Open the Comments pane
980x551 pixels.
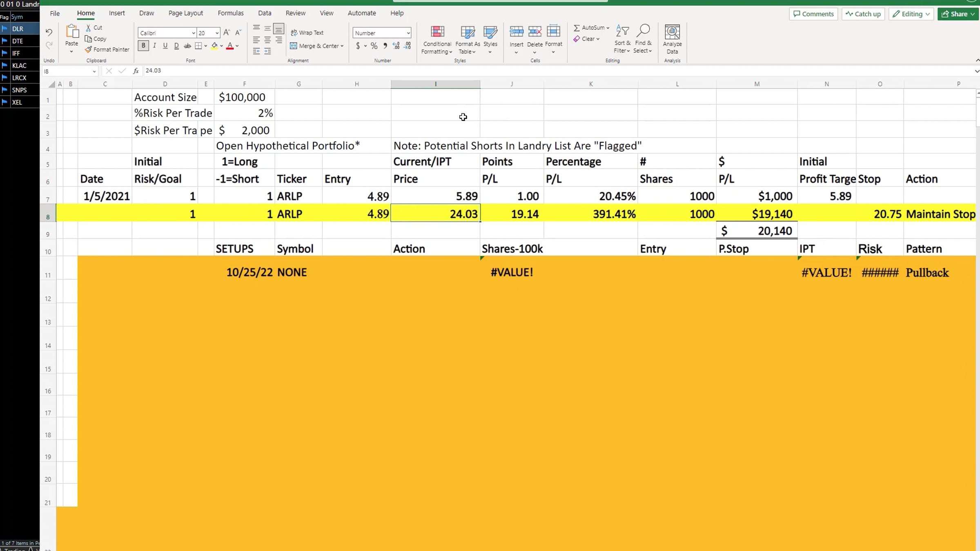[x=813, y=14]
